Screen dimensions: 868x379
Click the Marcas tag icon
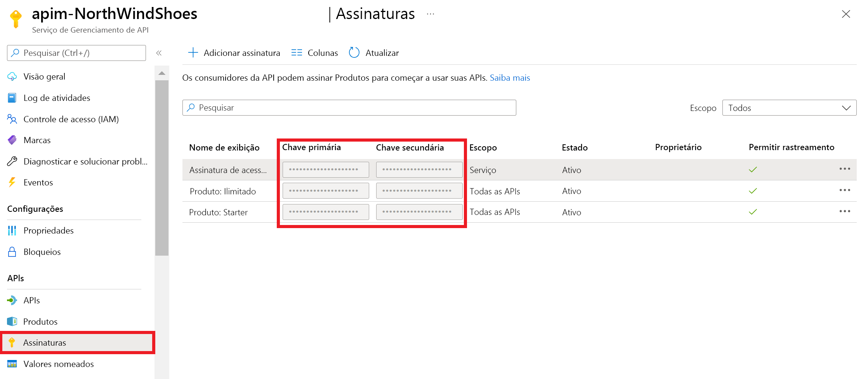click(12, 140)
